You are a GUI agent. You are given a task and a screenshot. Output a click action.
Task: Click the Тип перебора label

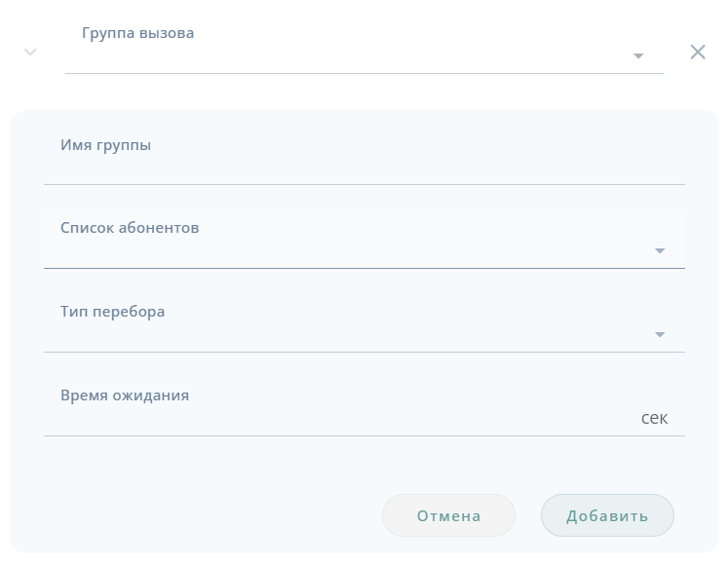[x=112, y=312]
